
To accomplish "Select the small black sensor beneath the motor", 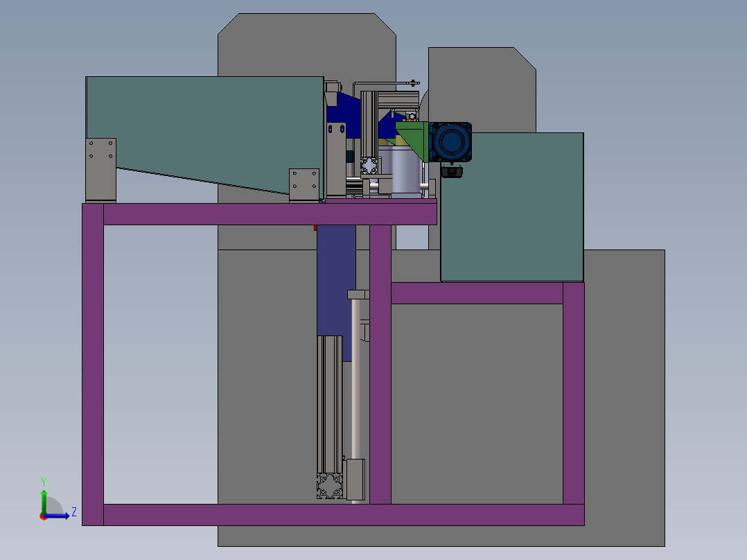I will [x=451, y=171].
